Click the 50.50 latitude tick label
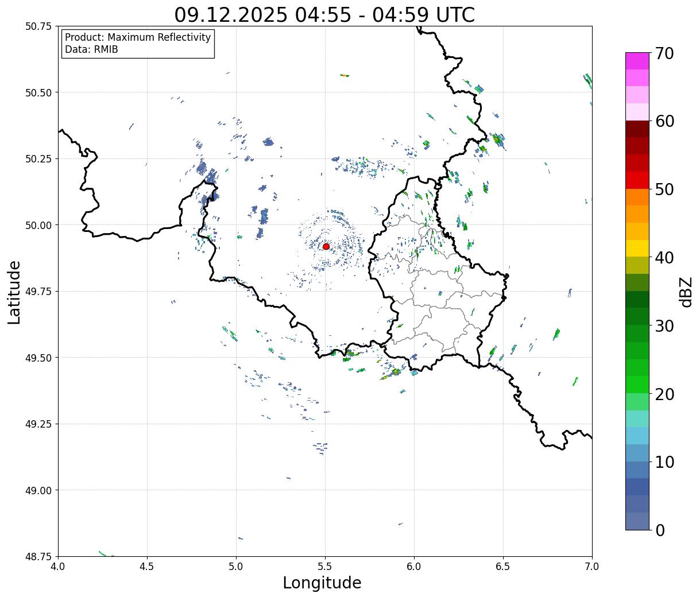This screenshot has height=597, width=700. click(x=38, y=92)
